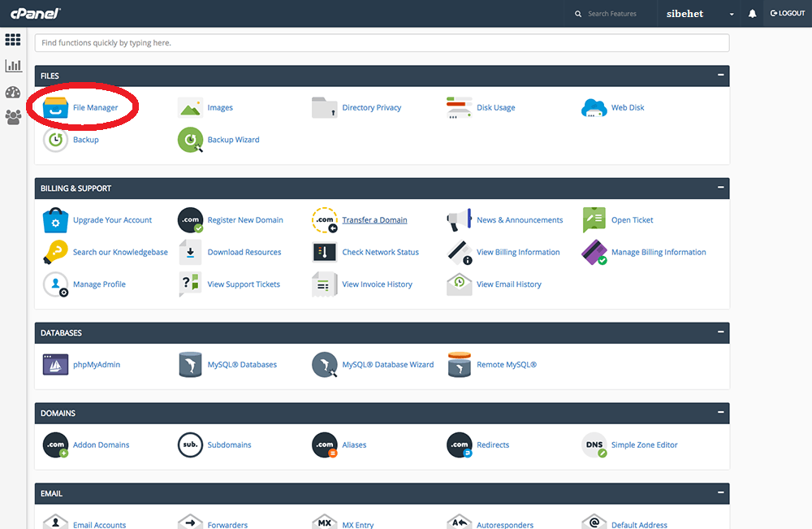Viewport: 812px width, 529px height.
Task: Click Addon Domains icon
Action: click(x=55, y=445)
